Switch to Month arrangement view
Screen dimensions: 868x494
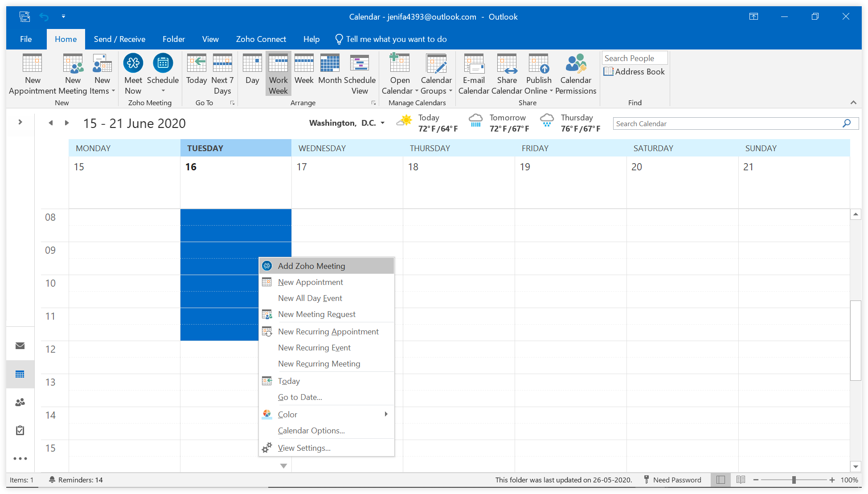330,74
